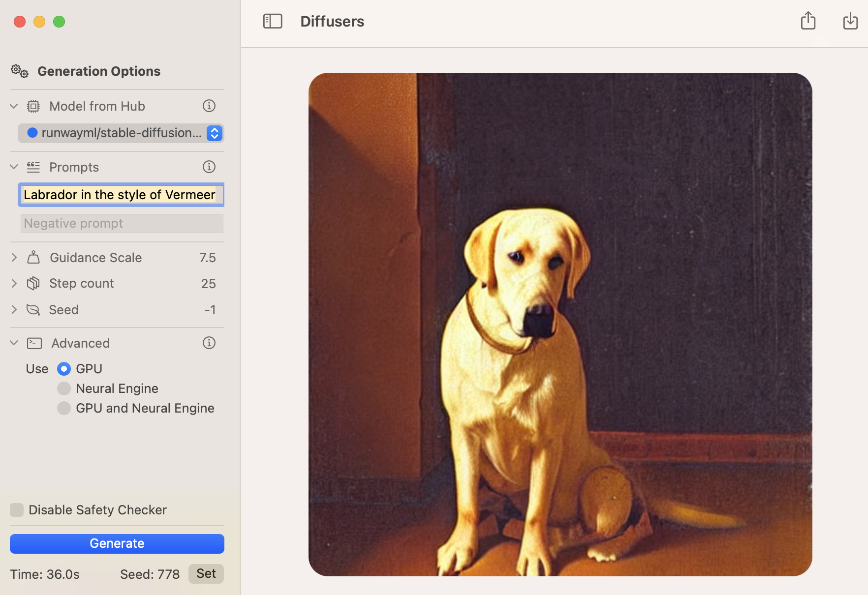The height and width of the screenshot is (595, 868).
Task: Open the Model from Hub info popover
Action: (209, 106)
